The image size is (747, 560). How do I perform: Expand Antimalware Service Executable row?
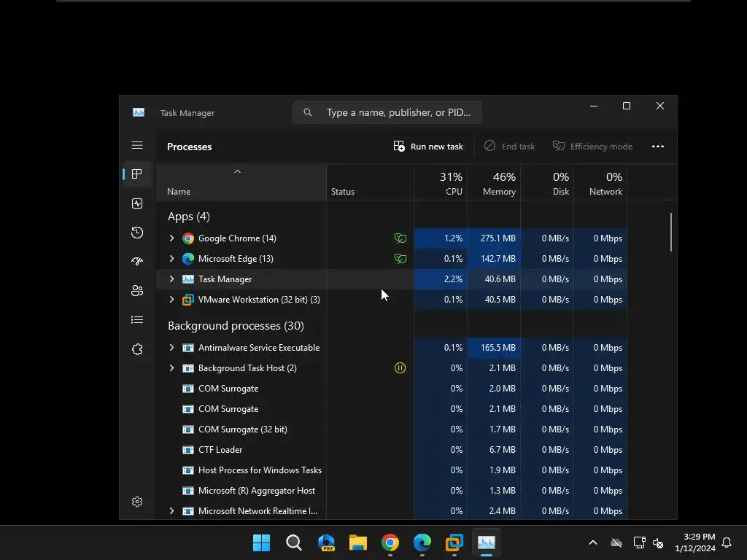171,348
